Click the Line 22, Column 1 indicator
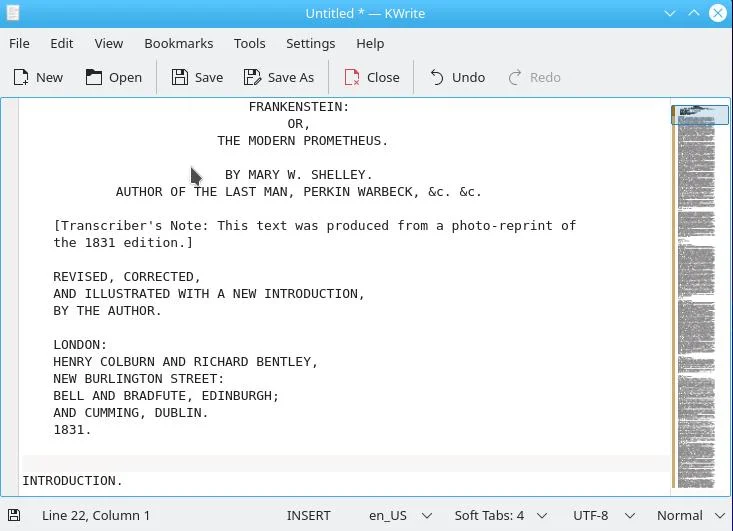Screen dimensions: 733x531 tap(96, 516)
